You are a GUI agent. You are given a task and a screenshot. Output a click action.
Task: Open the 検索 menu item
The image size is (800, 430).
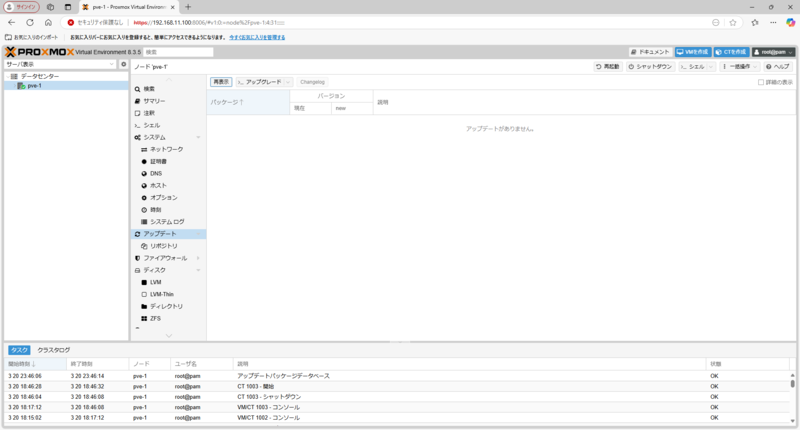[168, 89]
